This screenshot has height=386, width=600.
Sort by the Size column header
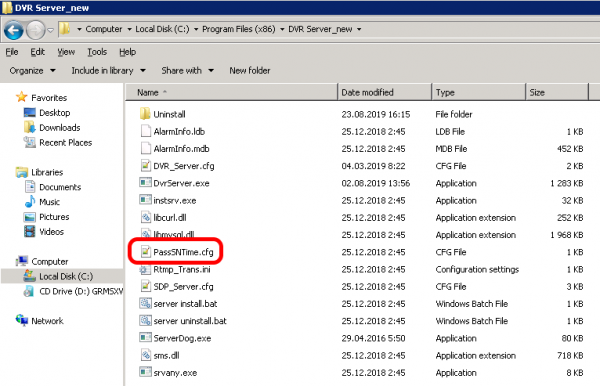point(557,93)
